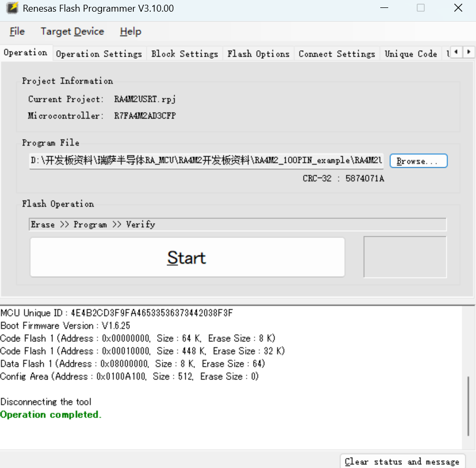The width and height of the screenshot is (476, 468).
Task: Start the flash operation
Action: click(187, 258)
